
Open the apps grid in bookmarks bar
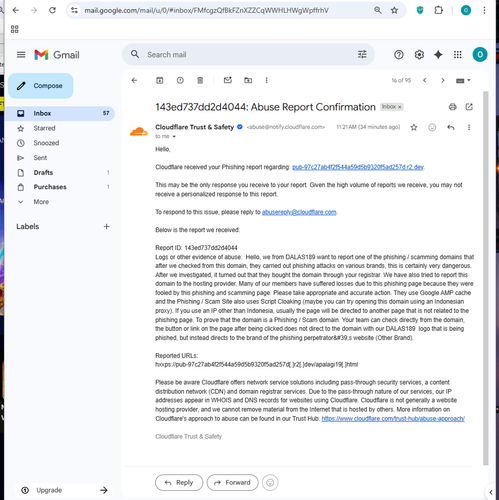(15, 29)
